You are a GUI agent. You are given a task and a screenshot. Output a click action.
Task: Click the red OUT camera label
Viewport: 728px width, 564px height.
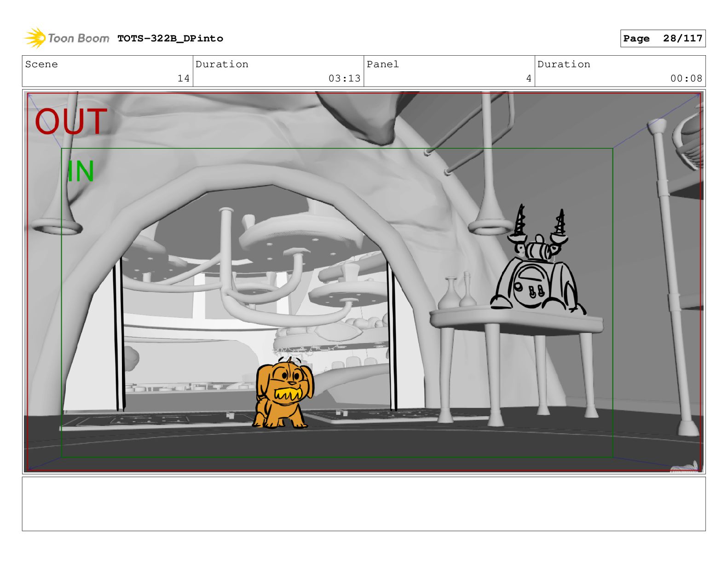pos(71,122)
